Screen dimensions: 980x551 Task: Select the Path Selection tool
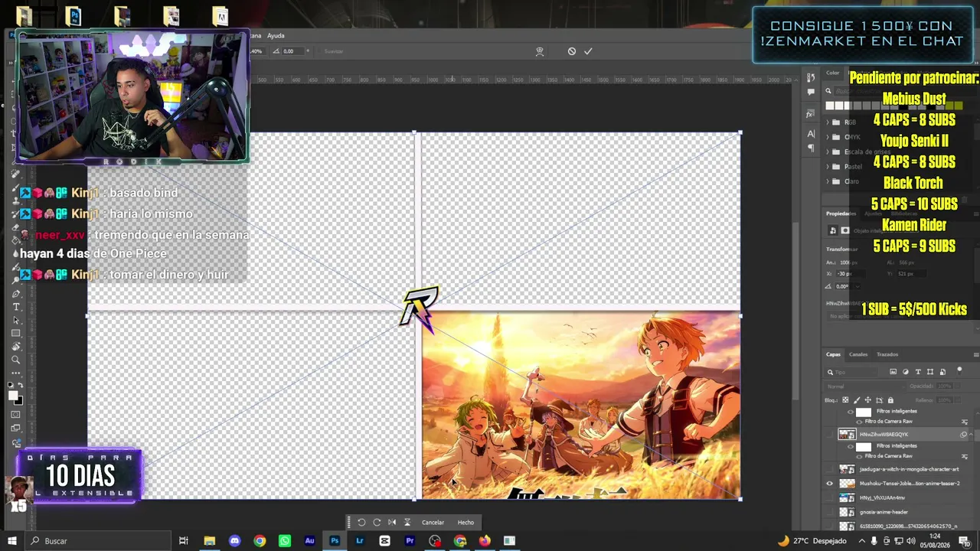click(x=16, y=320)
